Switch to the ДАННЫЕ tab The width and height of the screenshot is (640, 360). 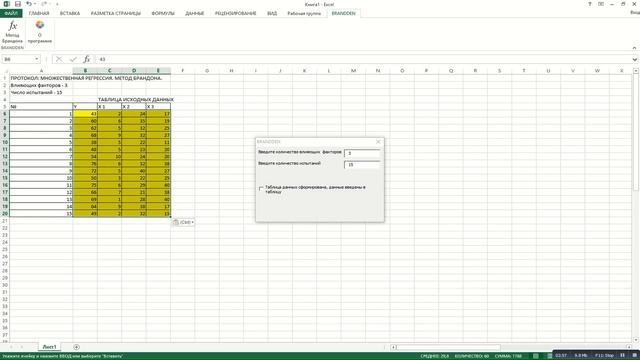[x=195, y=13]
